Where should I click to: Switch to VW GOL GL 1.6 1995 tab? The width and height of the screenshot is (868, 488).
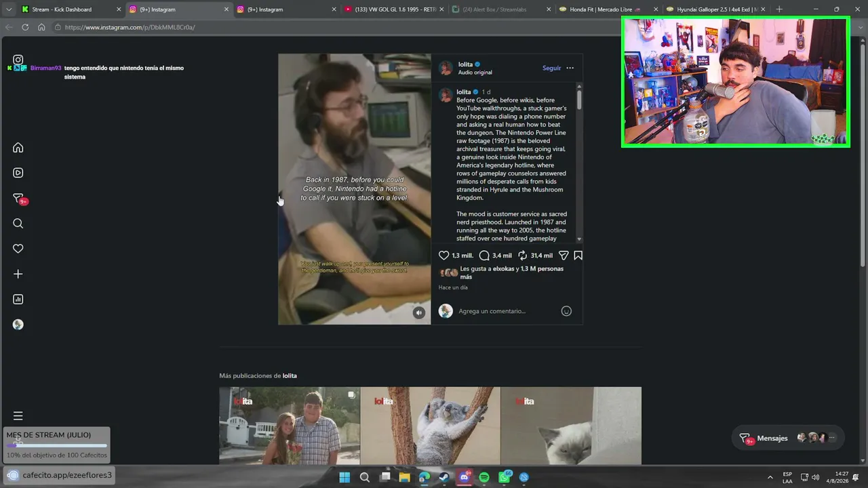click(393, 9)
